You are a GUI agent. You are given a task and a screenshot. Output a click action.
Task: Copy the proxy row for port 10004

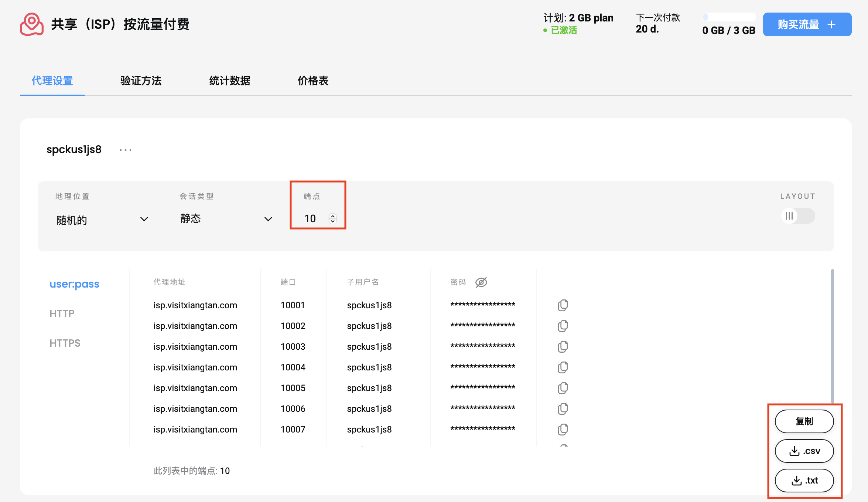tap(563, 367)
